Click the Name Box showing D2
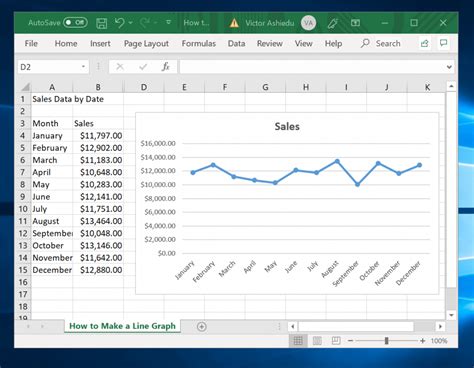The height and width of the screenshot is (368, 474). coord(48,67)
